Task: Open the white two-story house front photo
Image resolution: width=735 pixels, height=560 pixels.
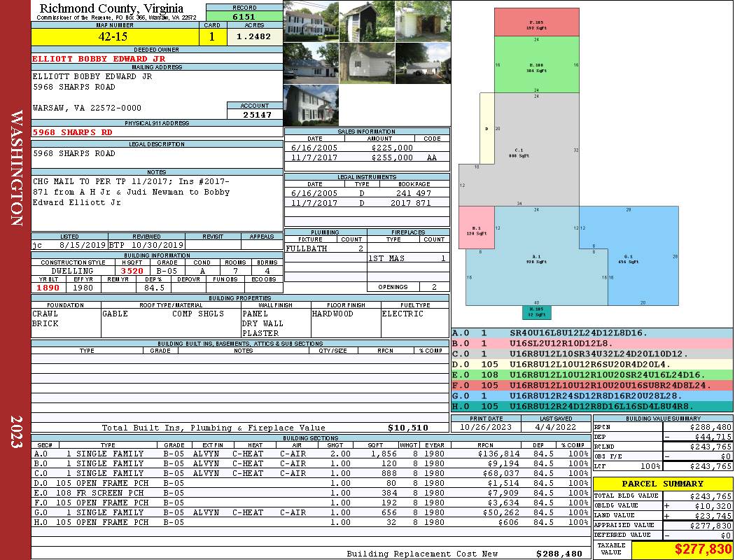Action: 311,22
